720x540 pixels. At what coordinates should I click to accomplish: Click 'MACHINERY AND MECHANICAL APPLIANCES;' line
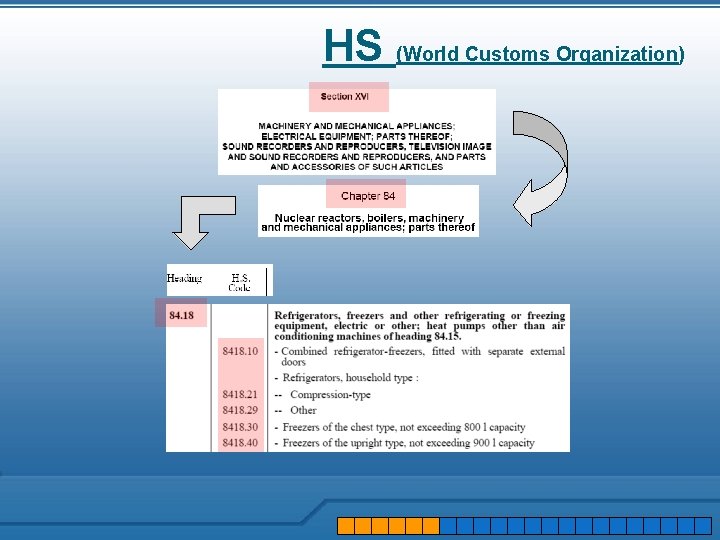point(356,126)
